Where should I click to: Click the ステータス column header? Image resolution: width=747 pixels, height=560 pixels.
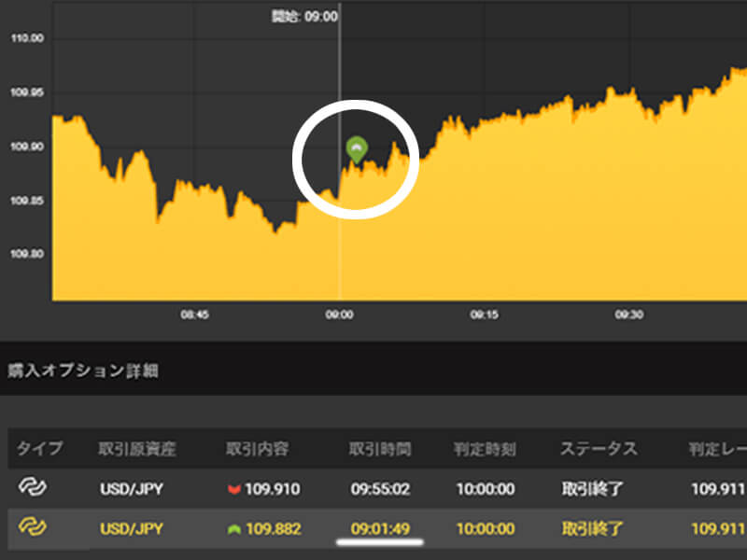[599, 449]
